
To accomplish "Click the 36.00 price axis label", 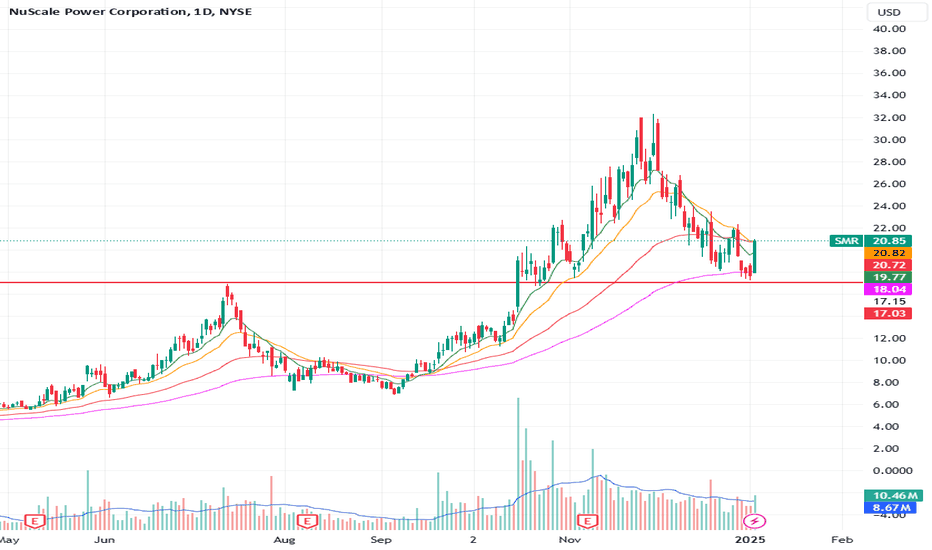I will (889, 73).
